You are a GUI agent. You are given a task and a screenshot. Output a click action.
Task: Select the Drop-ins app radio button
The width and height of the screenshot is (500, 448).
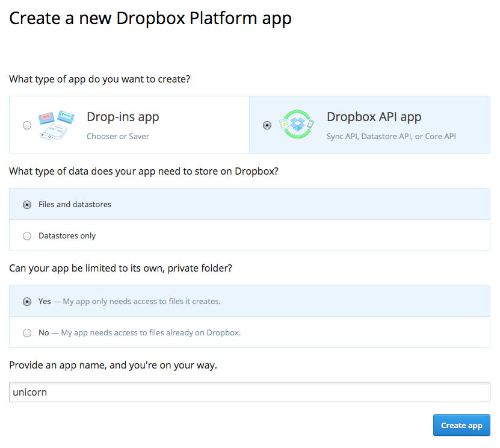tap(27, 125)
